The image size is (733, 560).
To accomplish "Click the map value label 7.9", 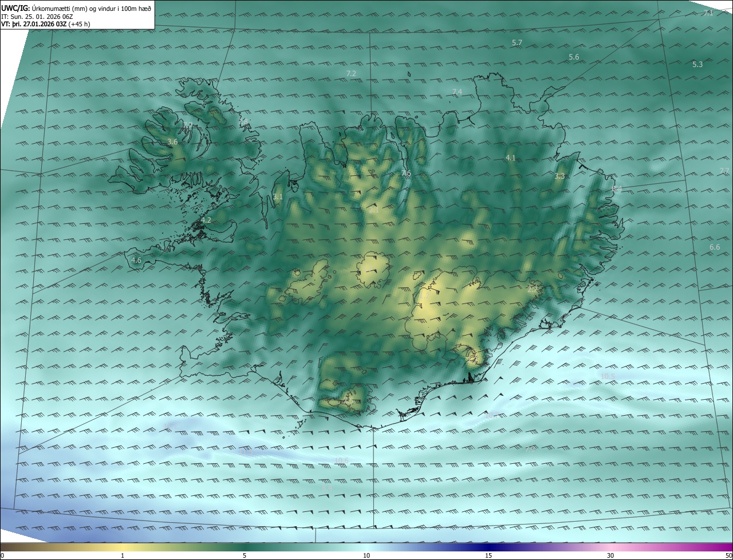I will coord(530,449).
